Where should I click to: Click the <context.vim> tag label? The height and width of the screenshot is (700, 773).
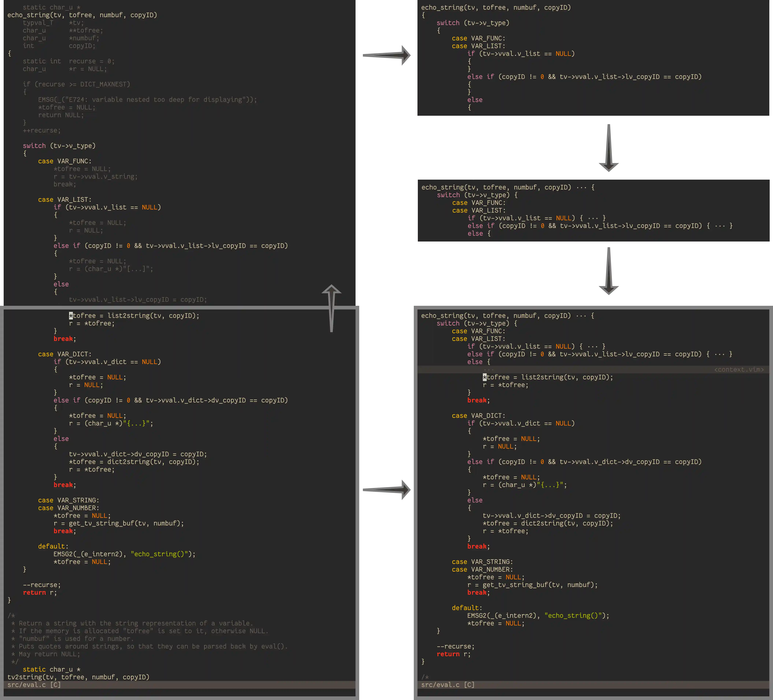coord(739,370)
